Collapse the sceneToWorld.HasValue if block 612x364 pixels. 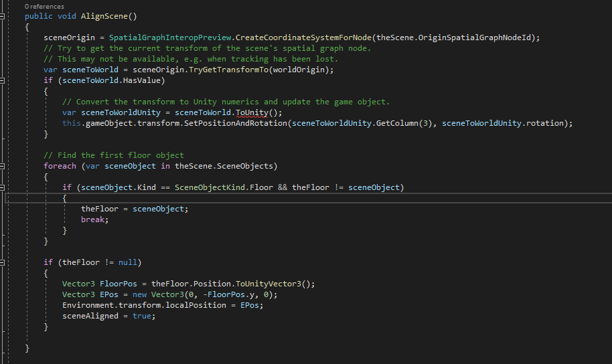[x=2, y=81]
